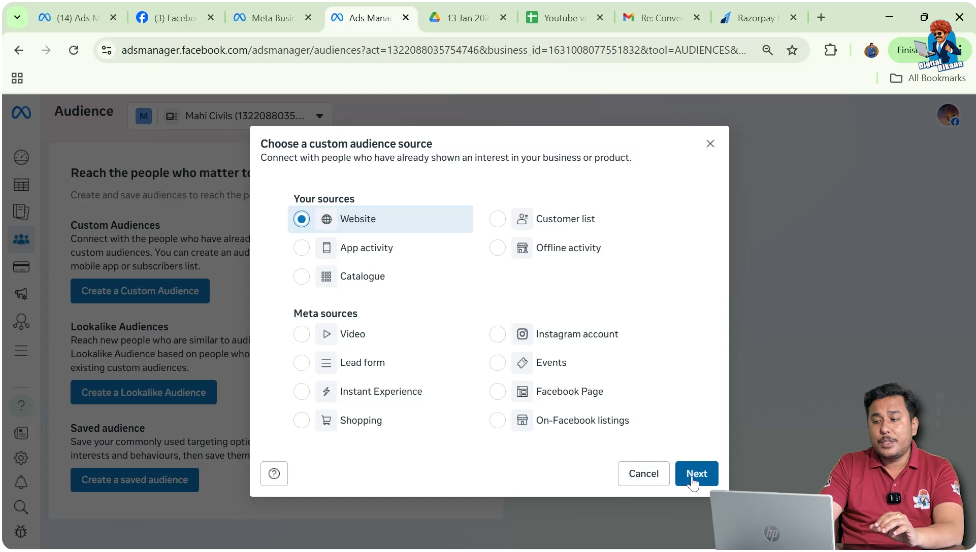The height and width of the screenshot is (552, 976).
Task: Click the Facebook Page icon
Action: tap(522, 391)
